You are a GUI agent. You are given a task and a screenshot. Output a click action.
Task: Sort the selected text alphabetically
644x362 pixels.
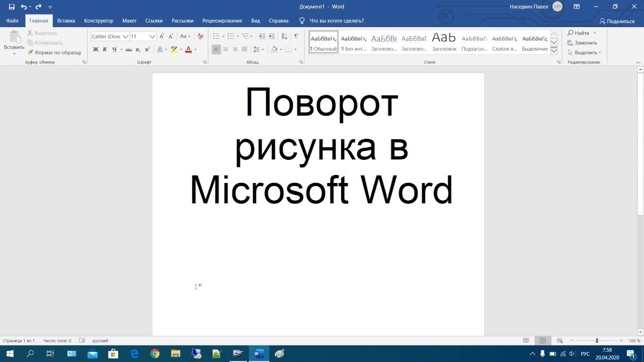click(284, 36)
